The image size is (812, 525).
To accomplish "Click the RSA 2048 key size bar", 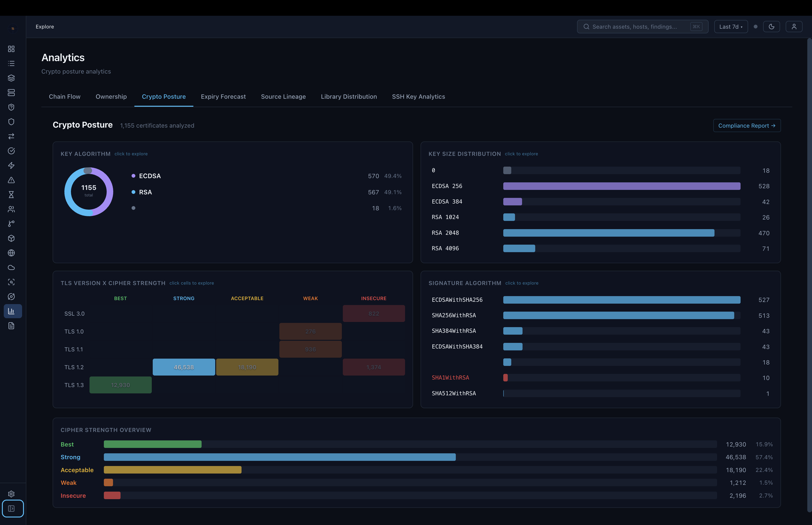I will [609, 233].
